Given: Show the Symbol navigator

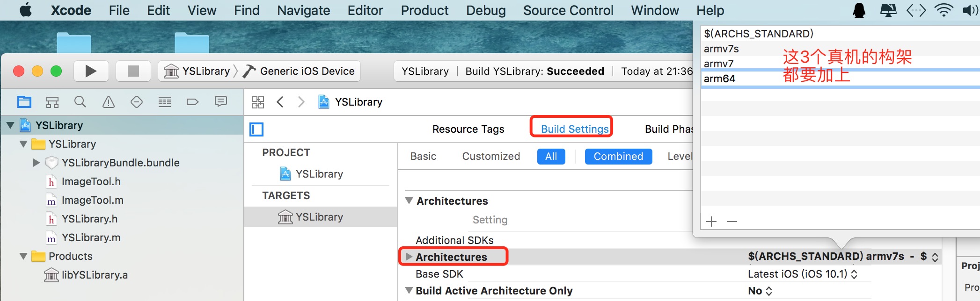Looking at the screenshot, I should [52, 102].
